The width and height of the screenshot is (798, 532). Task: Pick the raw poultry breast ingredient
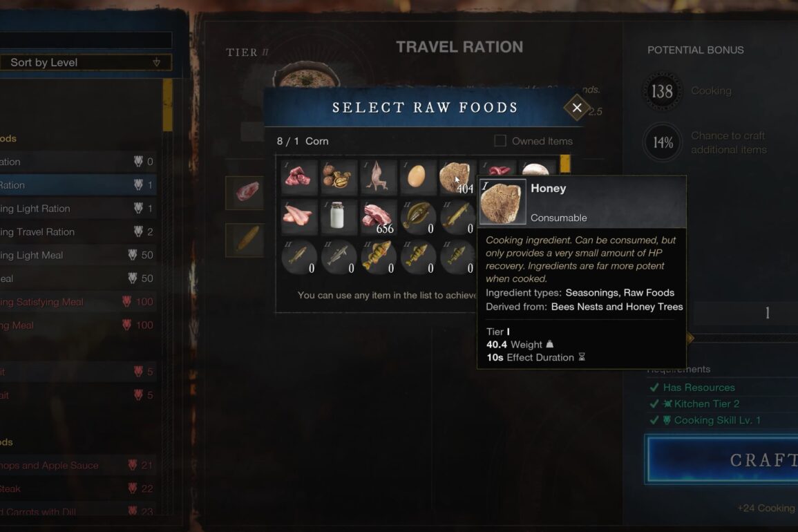click(x=298, y=217)
